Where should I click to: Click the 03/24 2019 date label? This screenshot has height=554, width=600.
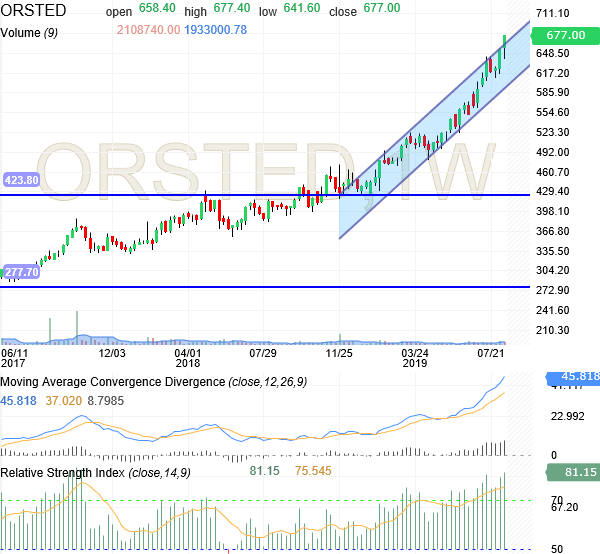pos(415,358)
